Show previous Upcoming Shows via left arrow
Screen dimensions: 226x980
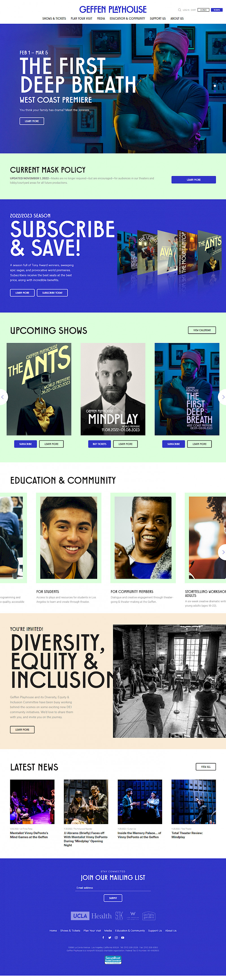(x=3, y=397)
